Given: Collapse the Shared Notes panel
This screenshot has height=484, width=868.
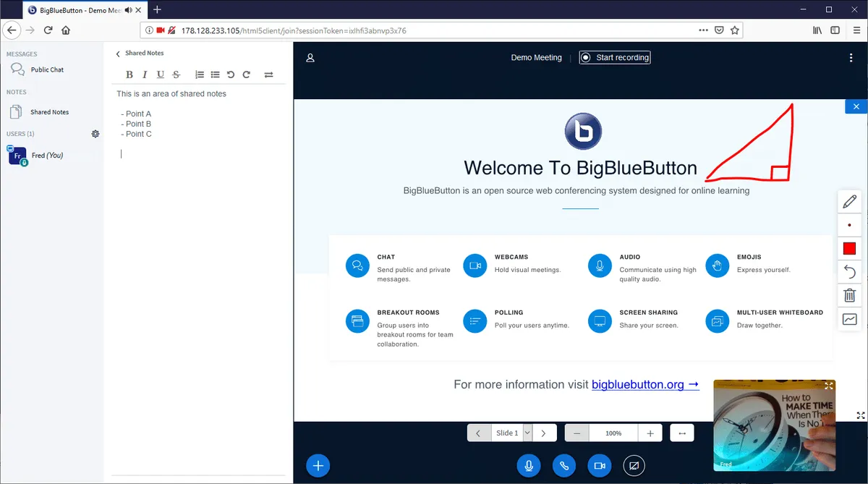Looking at the screenshot, I should click(x=119, y=54).
